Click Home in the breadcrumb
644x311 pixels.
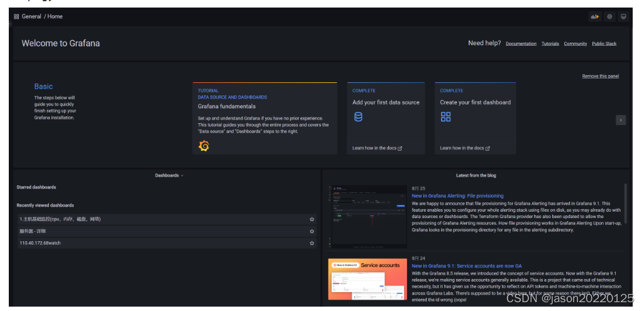[x=55, y=17]
